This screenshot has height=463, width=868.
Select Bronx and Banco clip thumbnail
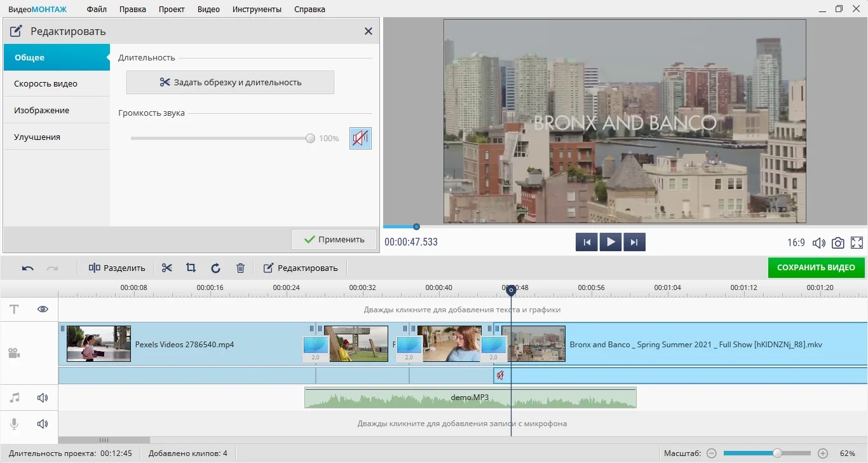tap(533, 344)
